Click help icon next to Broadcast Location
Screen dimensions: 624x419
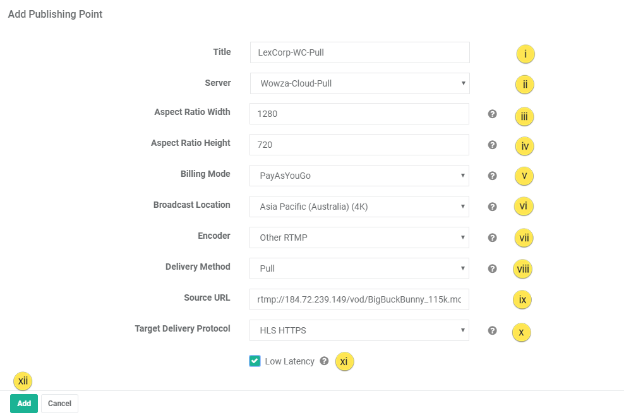coord(492,207)
